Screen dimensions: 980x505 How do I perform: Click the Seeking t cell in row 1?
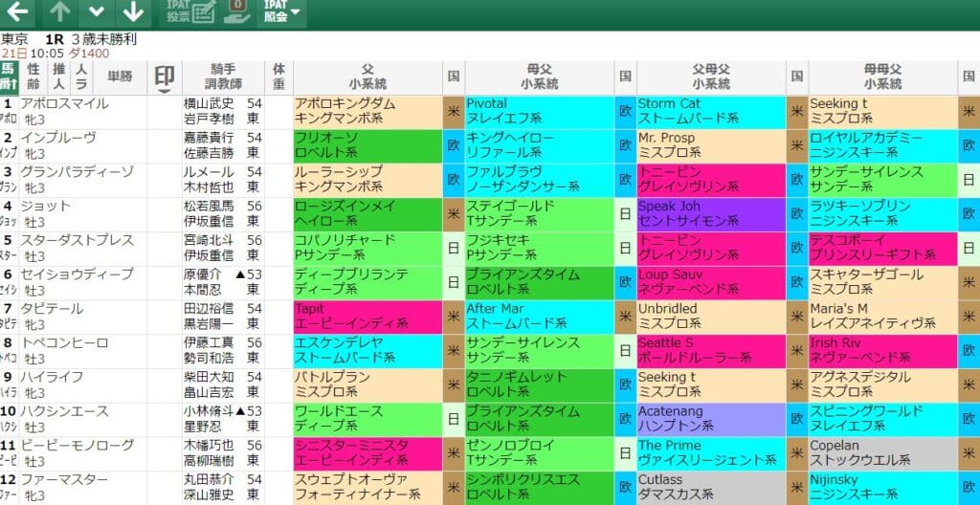tap(883, 111)
